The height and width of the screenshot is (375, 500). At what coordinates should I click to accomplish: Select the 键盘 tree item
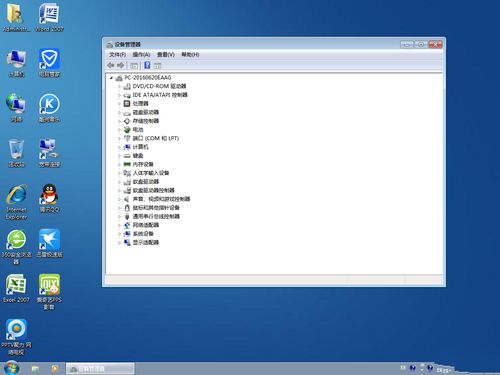[138, 156]
